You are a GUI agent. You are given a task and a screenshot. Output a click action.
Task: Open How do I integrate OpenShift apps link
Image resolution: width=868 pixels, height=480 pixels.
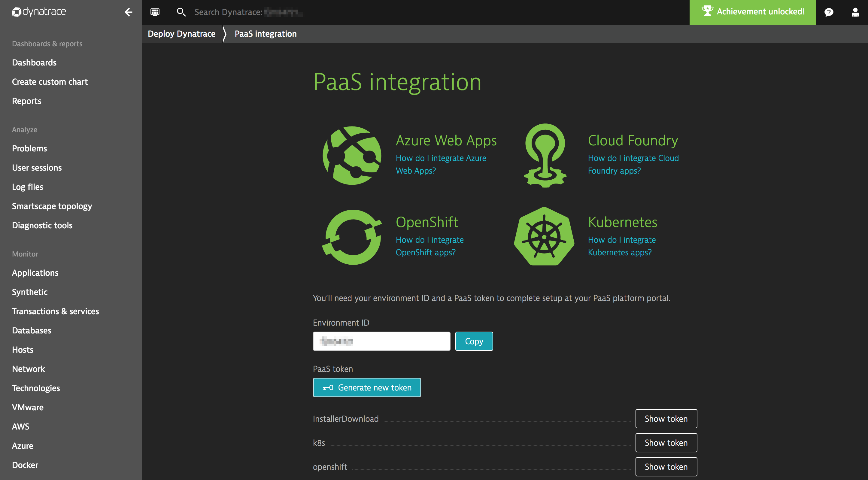429,246
